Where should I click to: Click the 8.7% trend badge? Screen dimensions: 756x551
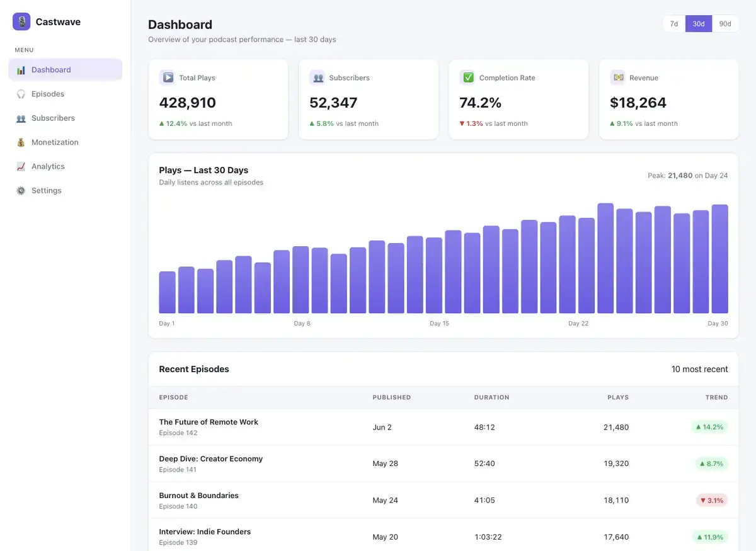point(711,463)
